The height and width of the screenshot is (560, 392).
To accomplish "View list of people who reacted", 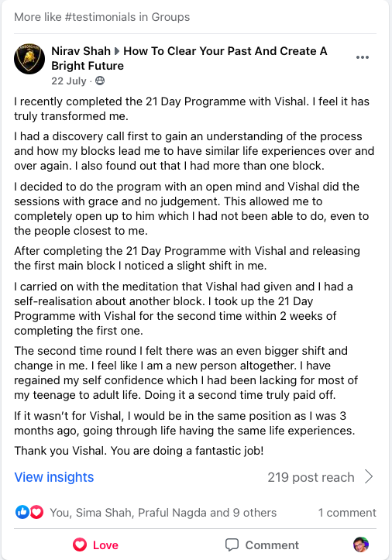I will 163,513.
